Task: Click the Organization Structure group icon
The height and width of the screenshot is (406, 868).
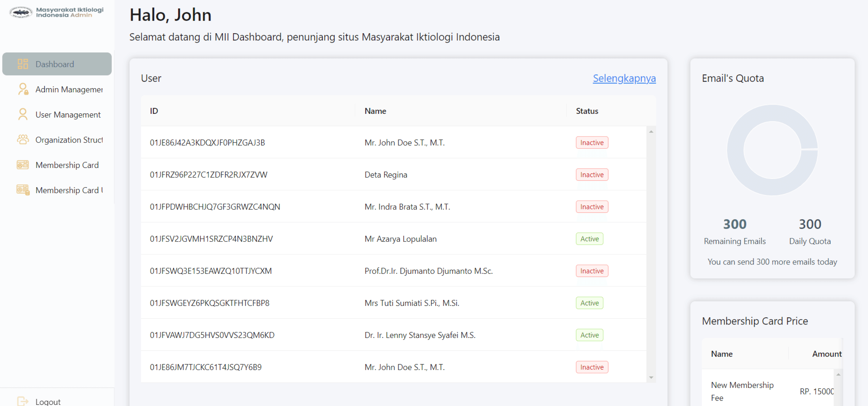Action: (x=23, y=140)
